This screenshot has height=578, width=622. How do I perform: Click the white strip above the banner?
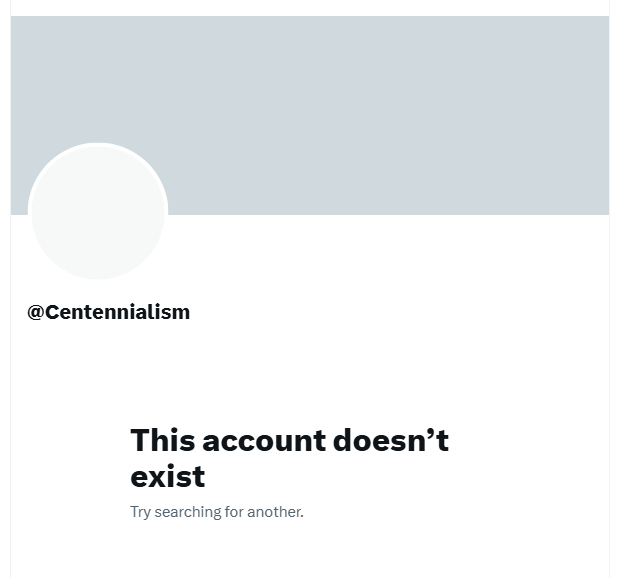[x=309, y=8]
